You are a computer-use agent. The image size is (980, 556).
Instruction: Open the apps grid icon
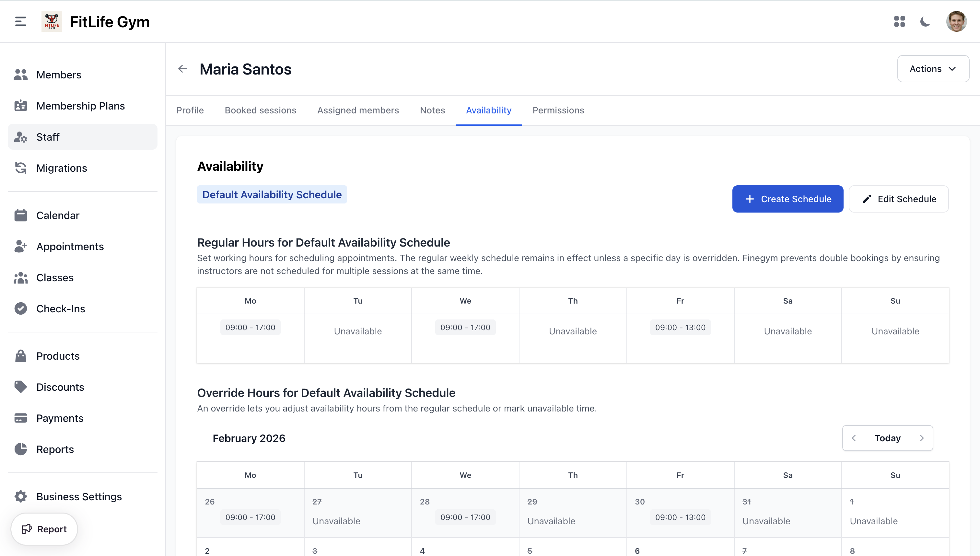[899, 21]
